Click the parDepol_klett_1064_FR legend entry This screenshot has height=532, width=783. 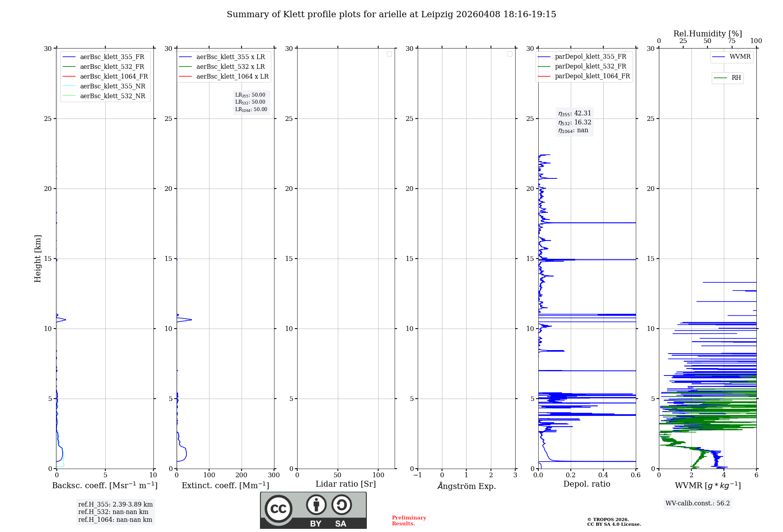pyautogui.click(x=592, y=76)
